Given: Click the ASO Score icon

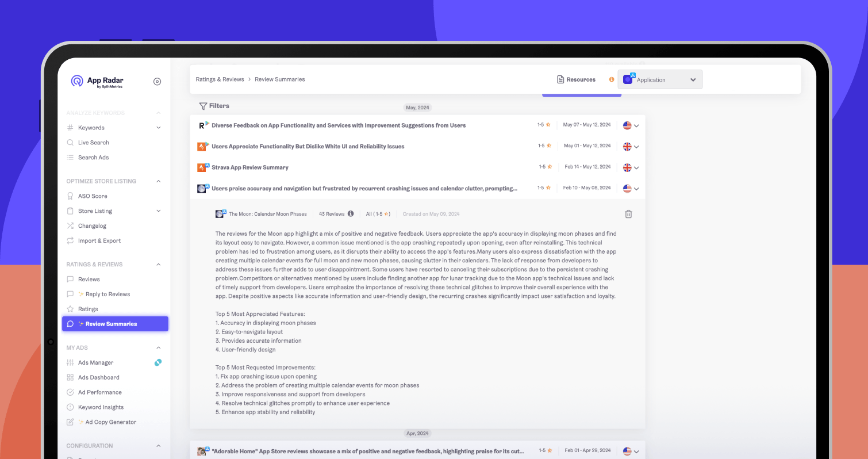Looking at the screenshot, I should click(70, 196).
